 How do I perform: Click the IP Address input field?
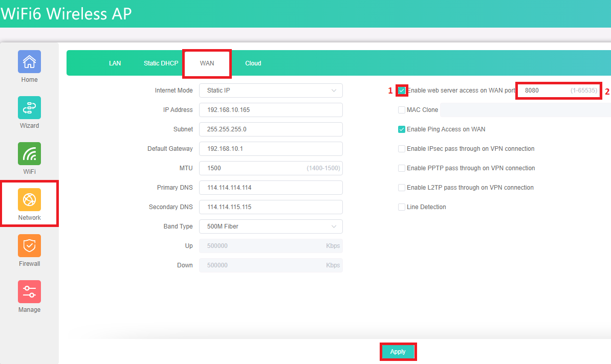[x=271, y=110]
